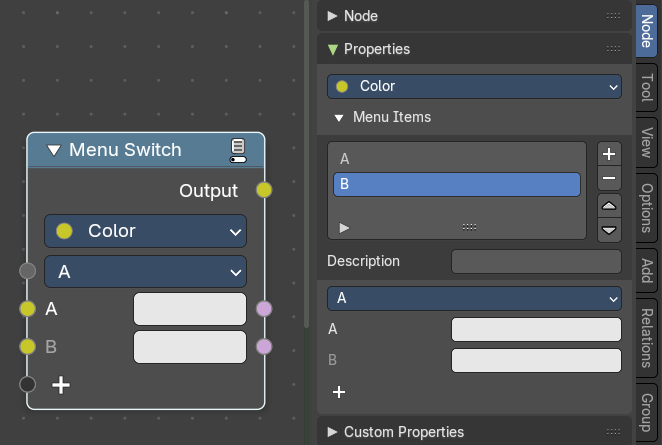Add new item with node plus icon

click(61, 385)
